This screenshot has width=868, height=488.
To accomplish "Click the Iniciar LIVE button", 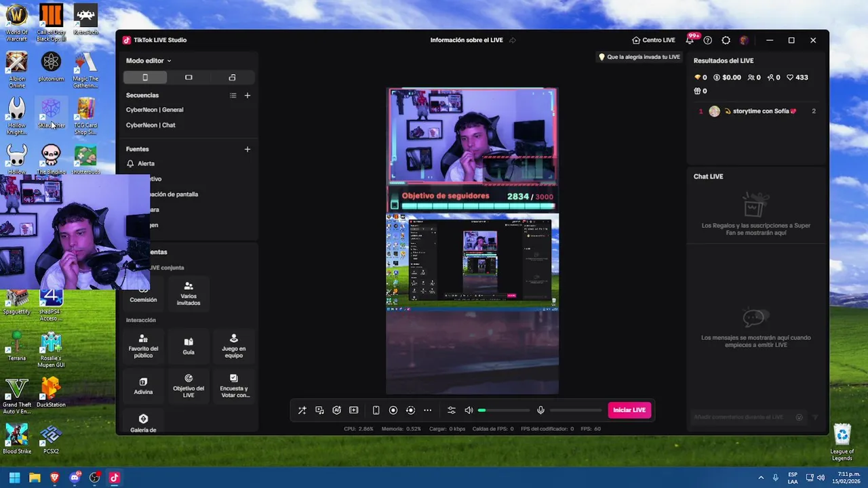I will click(629, 410).
